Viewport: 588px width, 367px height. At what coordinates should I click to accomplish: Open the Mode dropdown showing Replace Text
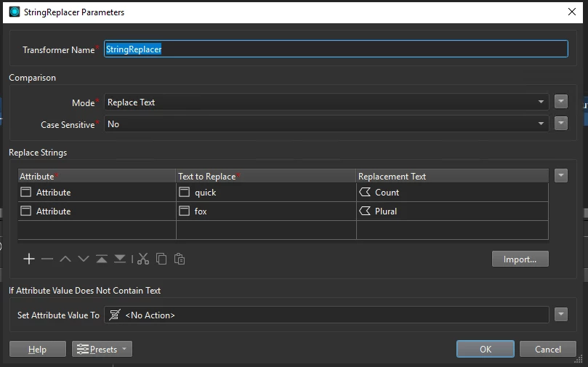point(326,102)
